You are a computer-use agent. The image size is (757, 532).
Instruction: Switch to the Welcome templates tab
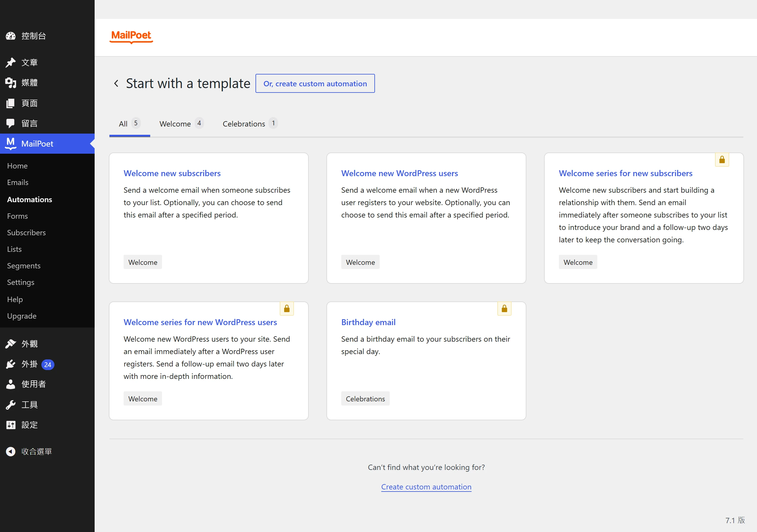click(x=181, y=124)
